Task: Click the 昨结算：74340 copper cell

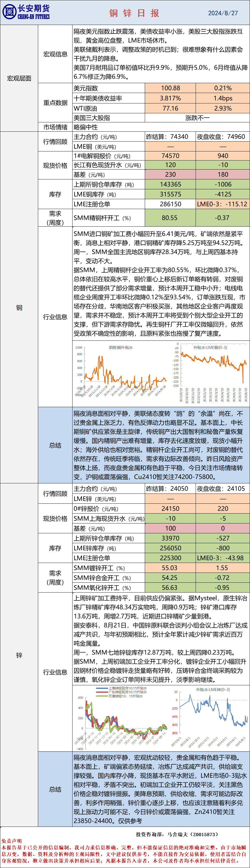Action: point(170,136)
